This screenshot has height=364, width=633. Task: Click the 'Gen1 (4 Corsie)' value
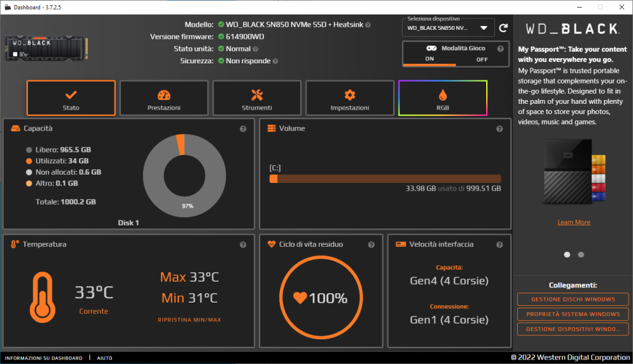pos(449,320)
